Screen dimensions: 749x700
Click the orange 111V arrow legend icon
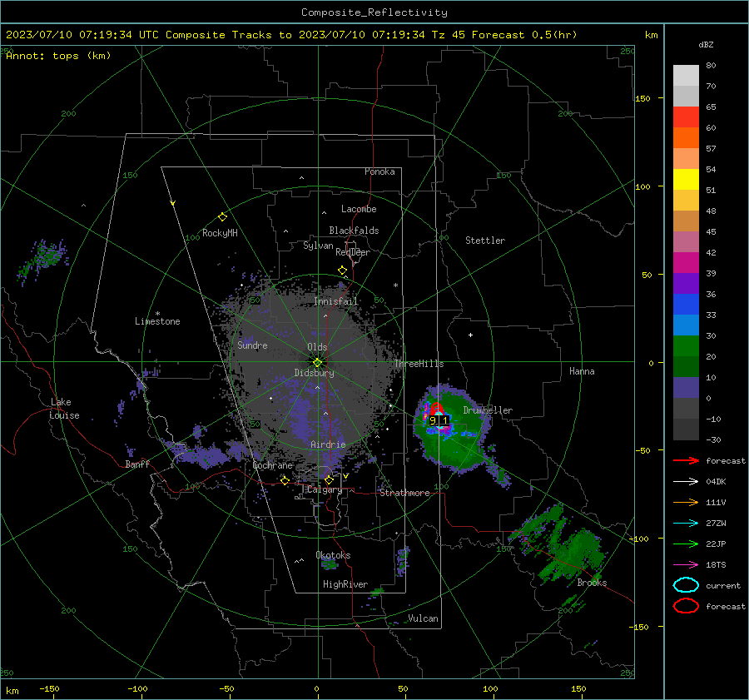point(686,502)
